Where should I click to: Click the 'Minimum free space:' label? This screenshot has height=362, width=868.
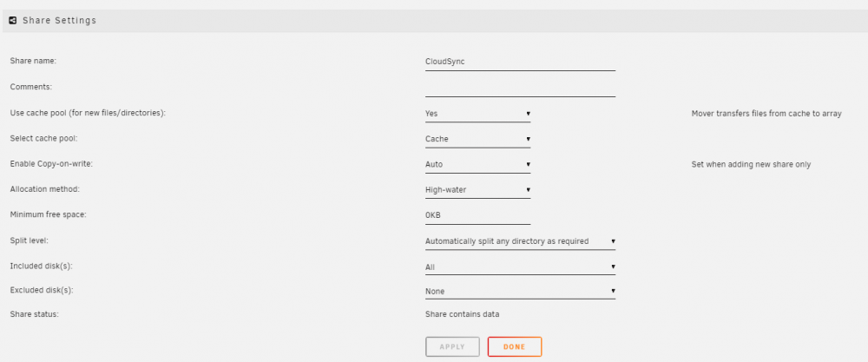[49, 214]
